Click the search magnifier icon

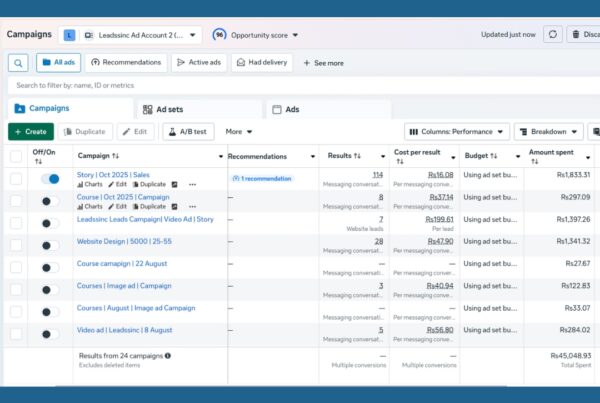pyautogui.click(x=18, y=63)
